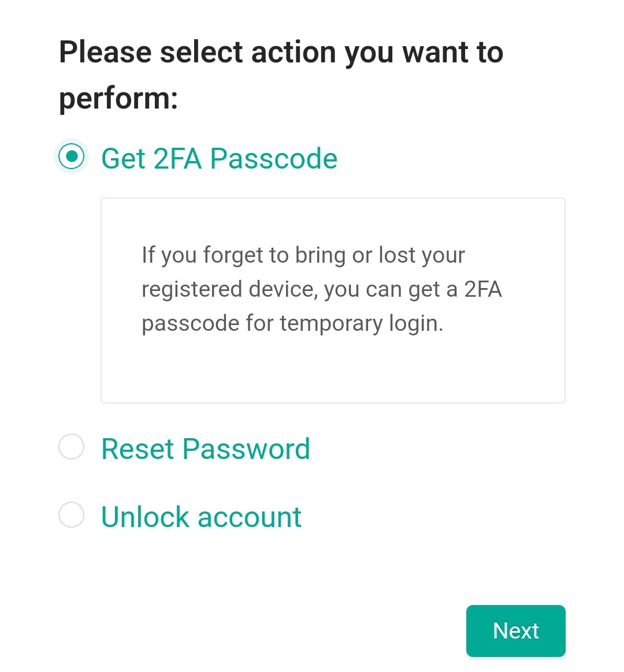
Task: Click the Unlock account label text
Action: click(x=200, y=517)
